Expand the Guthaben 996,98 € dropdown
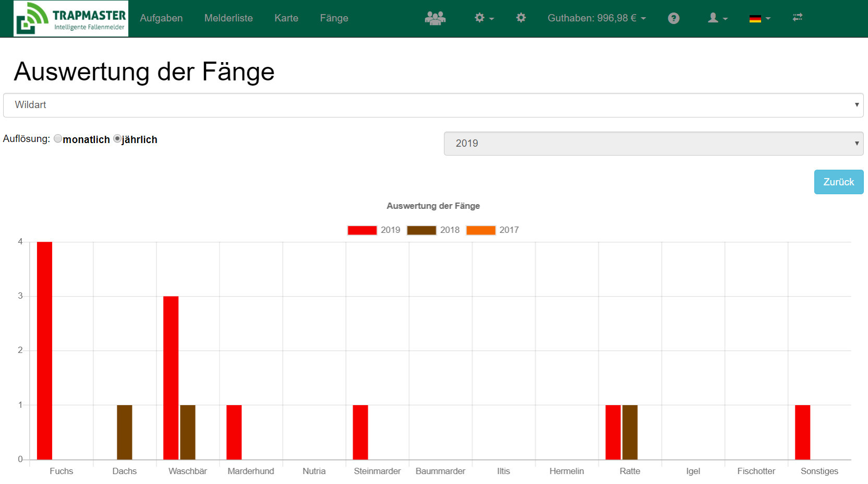The width and height of the screenshot is (868, 484). (597, 18)
